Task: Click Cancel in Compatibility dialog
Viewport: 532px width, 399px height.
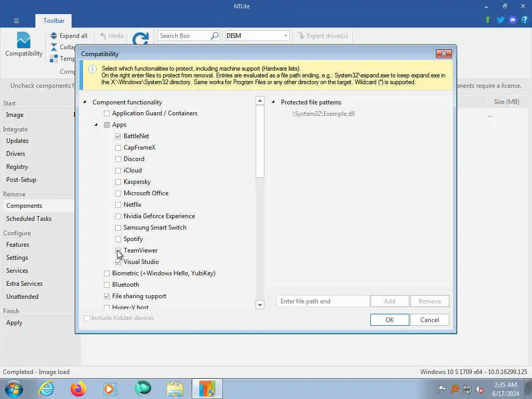Action: click(x=430, y=320)
